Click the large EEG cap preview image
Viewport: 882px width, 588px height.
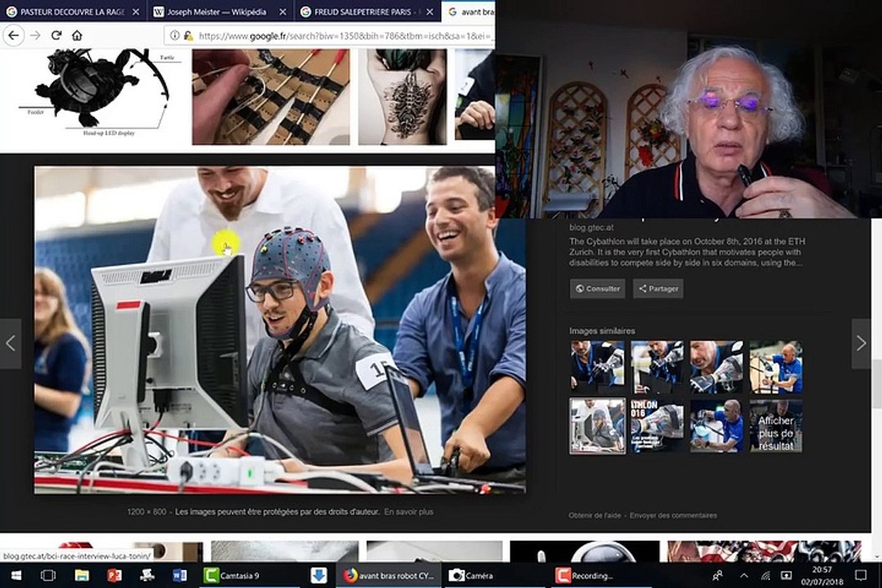coord(279,330)
